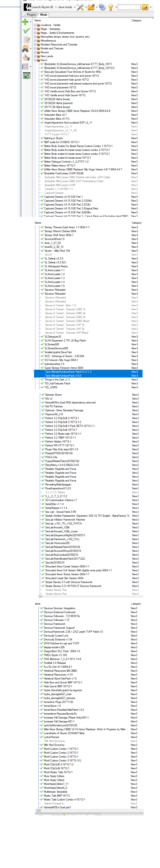Click the list view switch icon
This screenshot has width=160, height=868.
[x=25, y=66]
